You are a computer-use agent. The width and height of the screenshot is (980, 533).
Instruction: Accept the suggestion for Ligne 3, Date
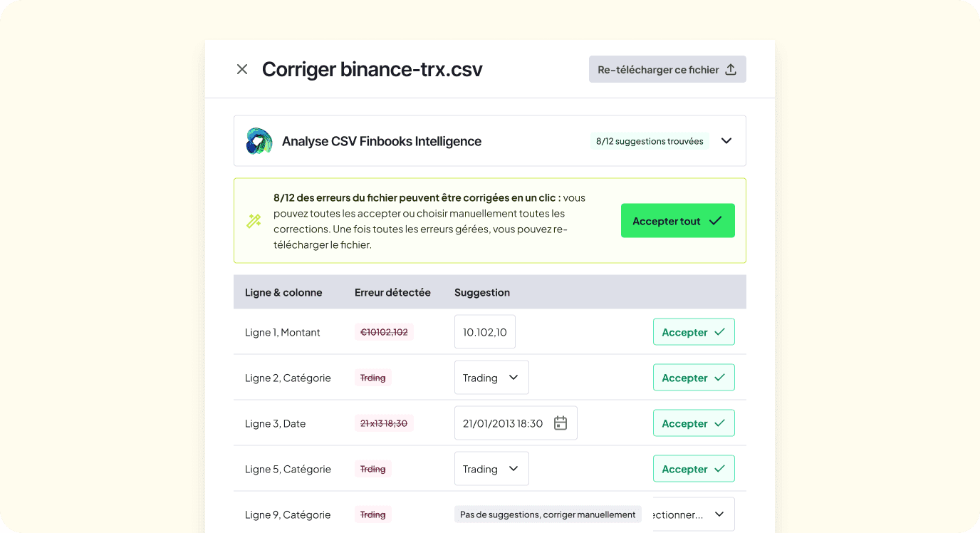pos(694,423)
